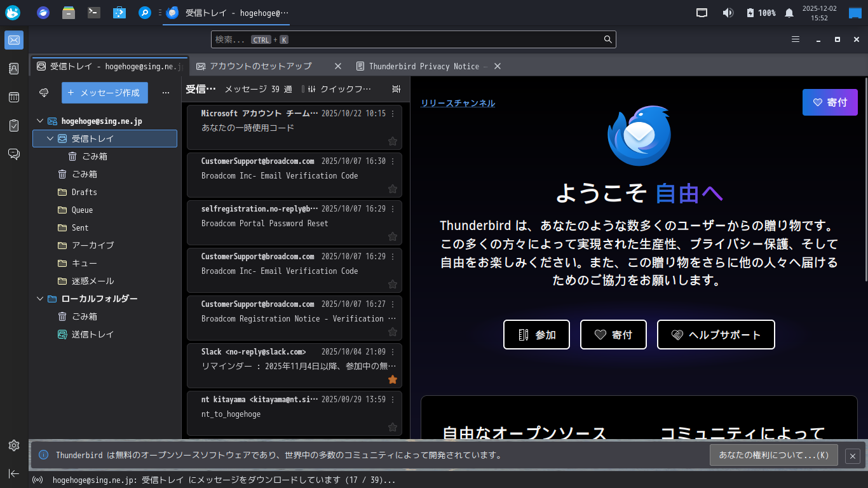Star the nt kitayama message
868x488 pixels.
[393, 427]
